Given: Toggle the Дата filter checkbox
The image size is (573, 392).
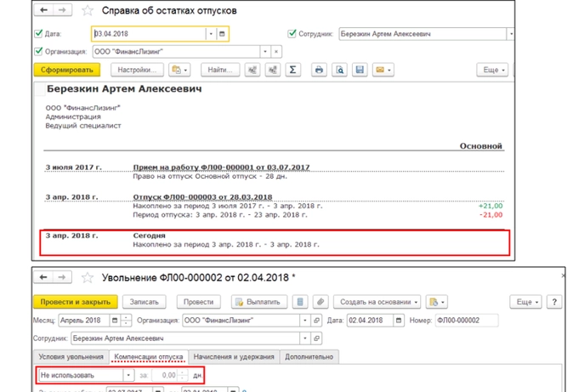Looking at the screenshot, I should tap(38, 34).
